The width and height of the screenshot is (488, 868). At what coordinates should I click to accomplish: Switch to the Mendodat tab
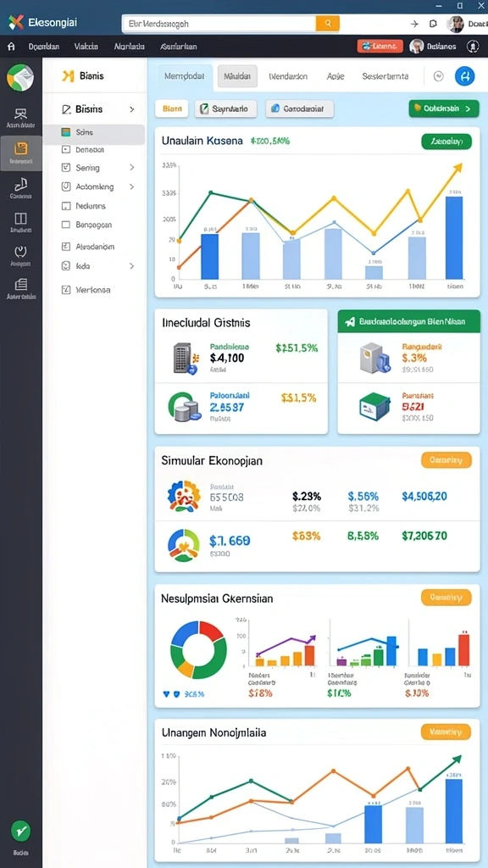pyautogui.click(x=184, y=76)
